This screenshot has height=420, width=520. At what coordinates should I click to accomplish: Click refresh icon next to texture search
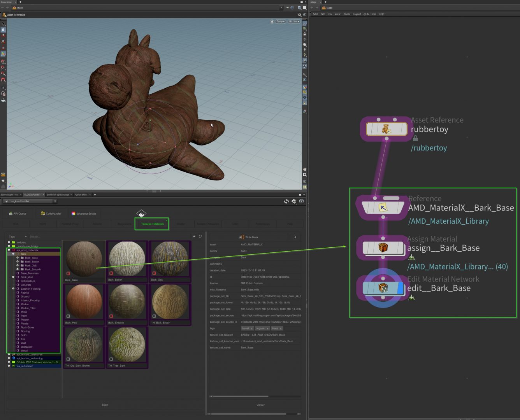200,236
